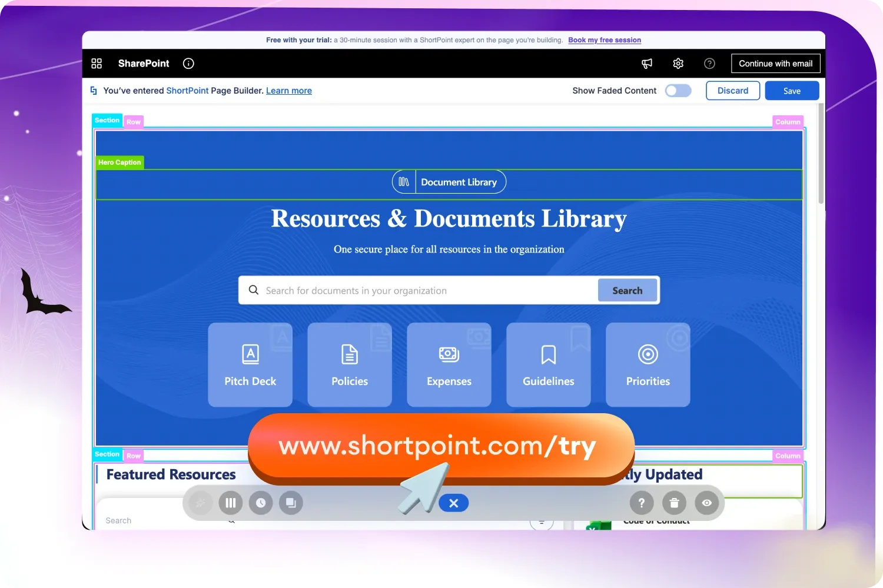Save the page changes

[792, 91]
